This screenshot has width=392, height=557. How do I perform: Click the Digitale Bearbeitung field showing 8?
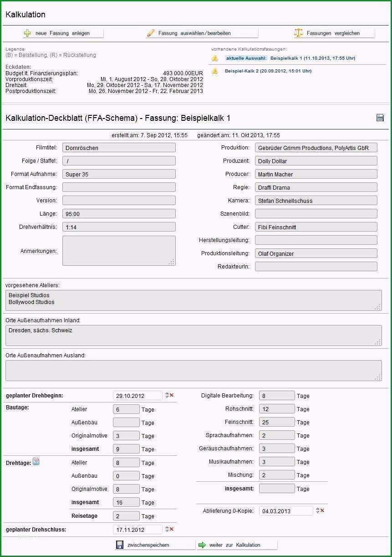pos(277,396)
